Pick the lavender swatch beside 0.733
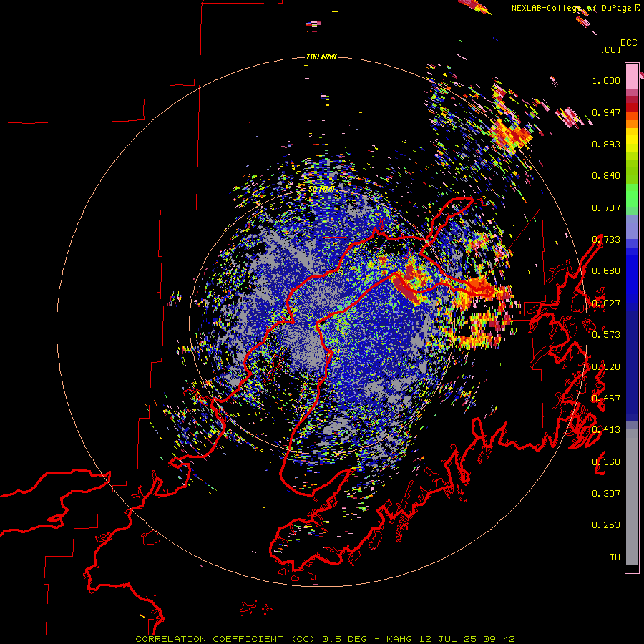 coord(632,227)
